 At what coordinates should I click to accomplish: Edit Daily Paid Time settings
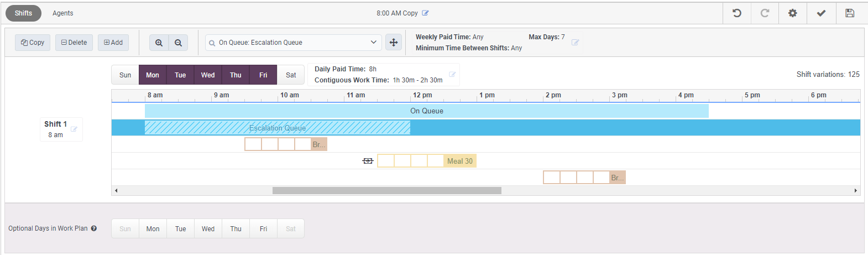452,75
